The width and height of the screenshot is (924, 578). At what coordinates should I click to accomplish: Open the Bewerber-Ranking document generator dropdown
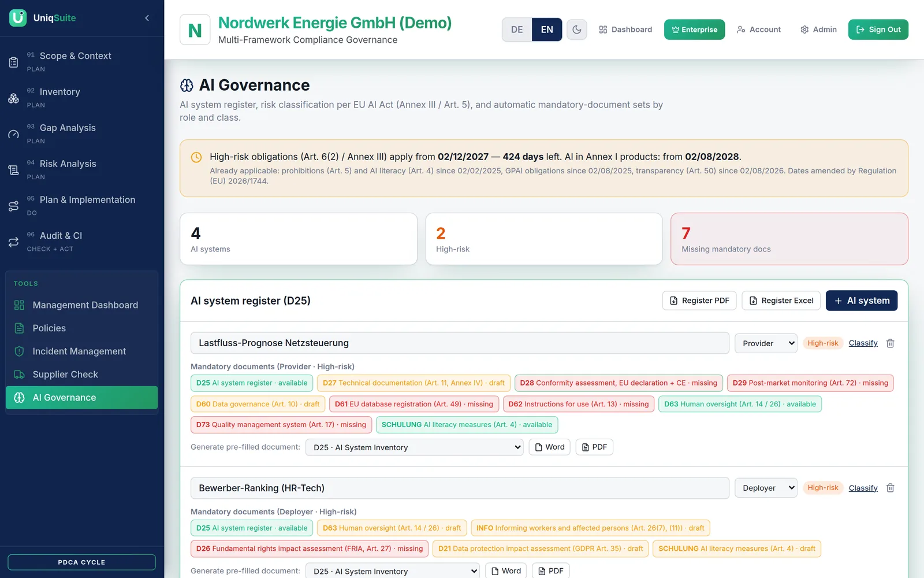tap(392, 571)
